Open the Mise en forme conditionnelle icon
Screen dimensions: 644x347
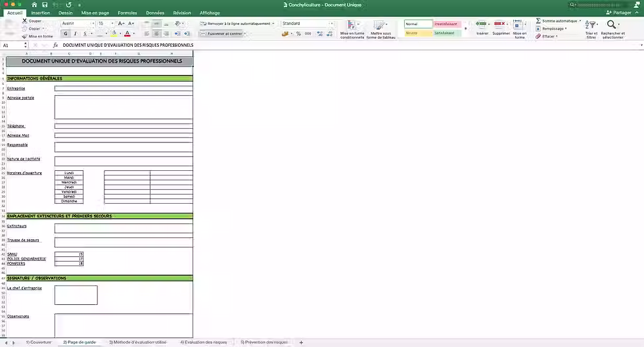coord(352,26)
